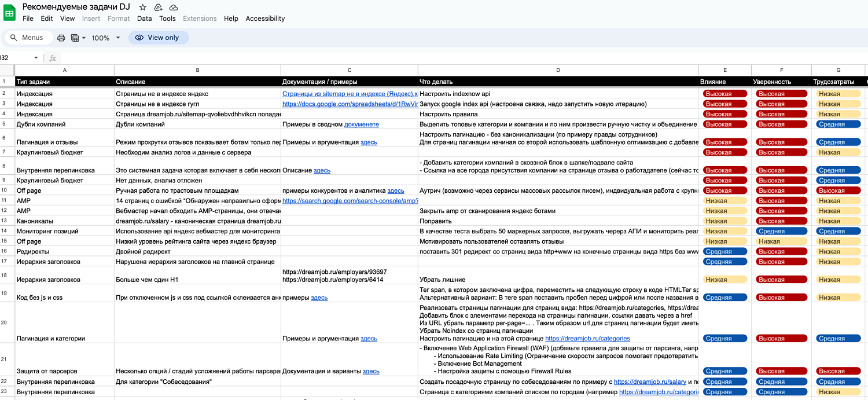Click the document title Рекомендуемые задачи DJ
Image resolution: width=868 pixels, height=400 pixels.
point(76,7)
